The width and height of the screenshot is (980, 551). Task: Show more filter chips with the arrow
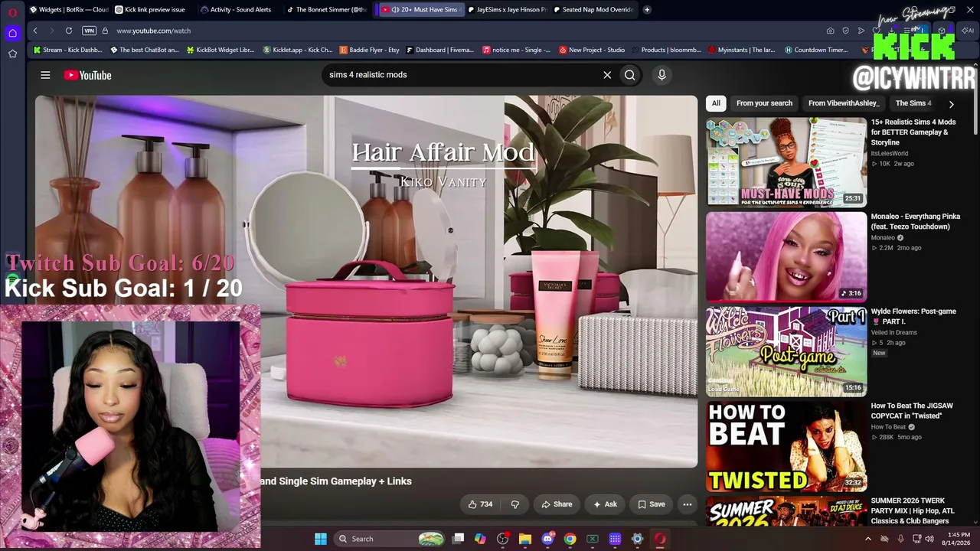[951, 103]
